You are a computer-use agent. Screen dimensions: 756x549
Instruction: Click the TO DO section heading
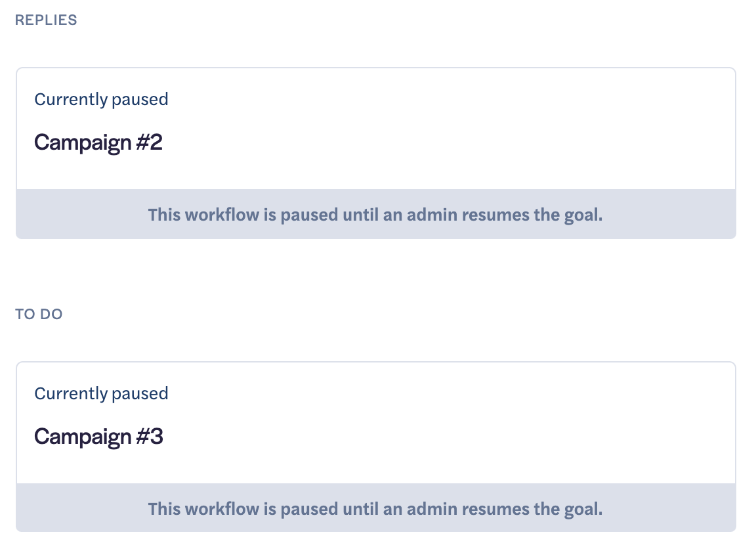click(39, 315)
